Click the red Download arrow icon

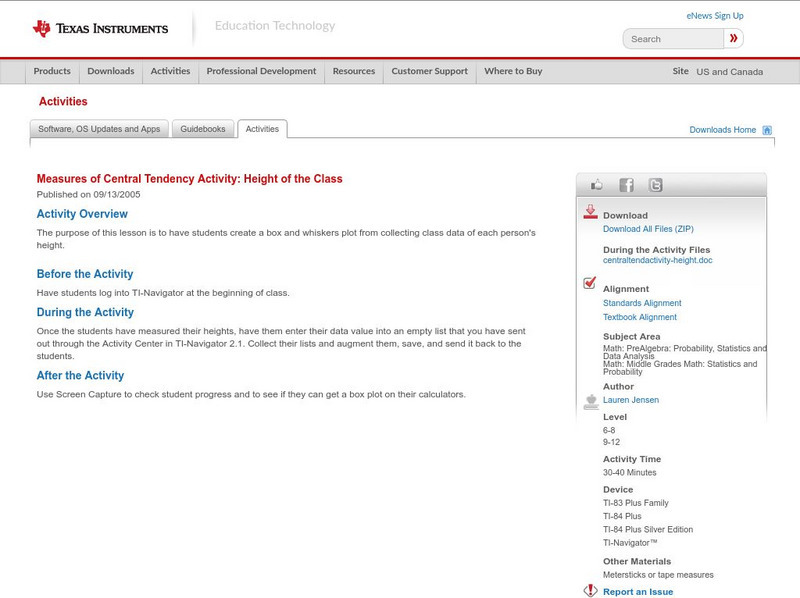[x=590, y=212]
